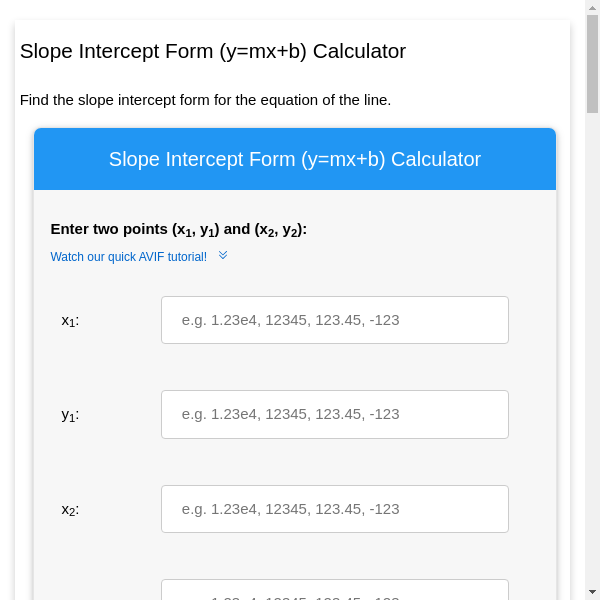Image resolution: width=600 pixels, height=600 pixels.
Task: Click the 'Find the slope intercept form' description
Action: (205, 100)
